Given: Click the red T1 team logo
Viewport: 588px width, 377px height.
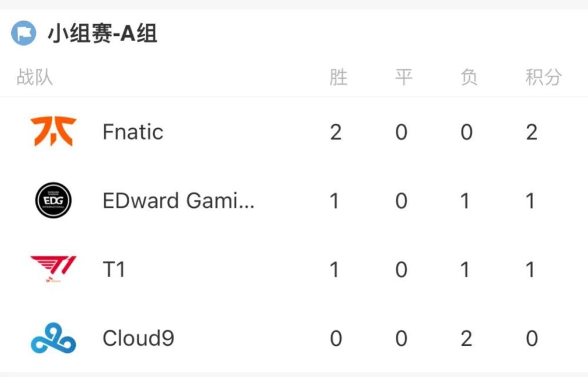Looking at the screenshot, I should click(x=54, y=268).
